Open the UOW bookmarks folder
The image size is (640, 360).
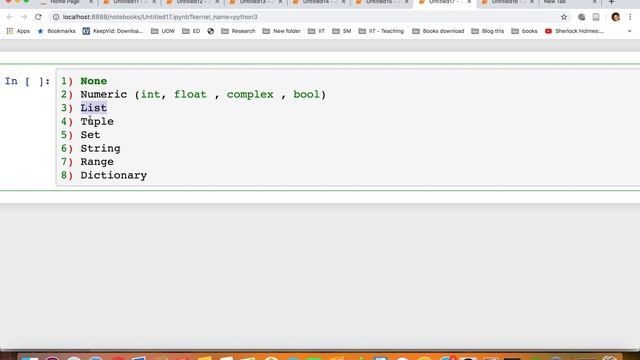163,31
